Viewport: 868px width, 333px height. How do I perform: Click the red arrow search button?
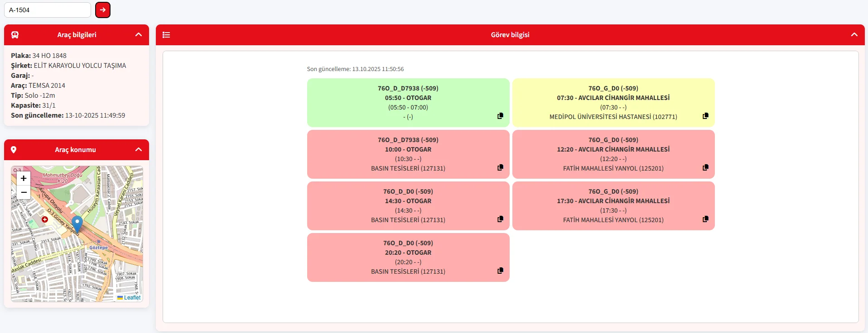[x=103, y=10]
